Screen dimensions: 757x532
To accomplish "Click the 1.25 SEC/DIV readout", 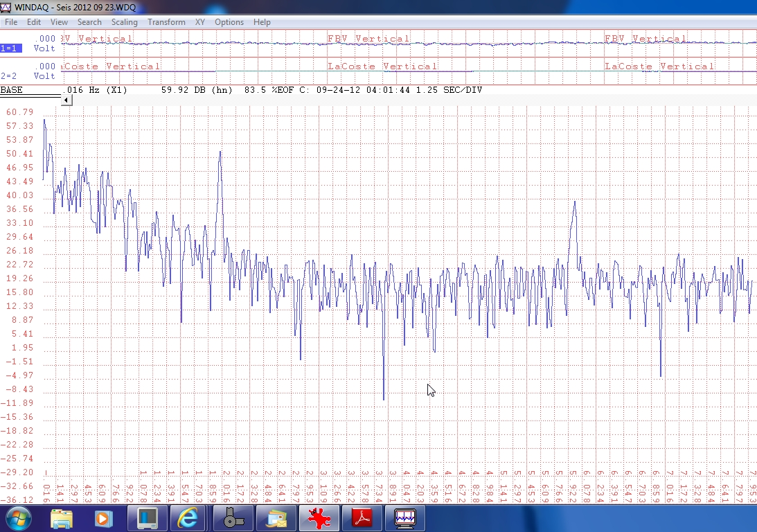I will point(449,90).
